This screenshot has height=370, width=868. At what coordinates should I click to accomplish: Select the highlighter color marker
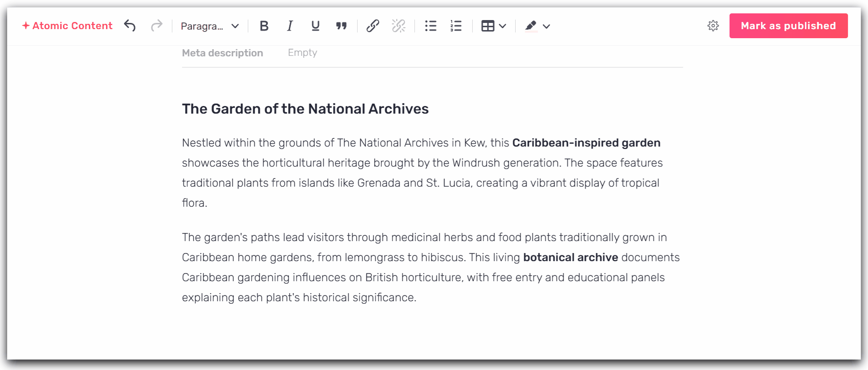point(531,26)
